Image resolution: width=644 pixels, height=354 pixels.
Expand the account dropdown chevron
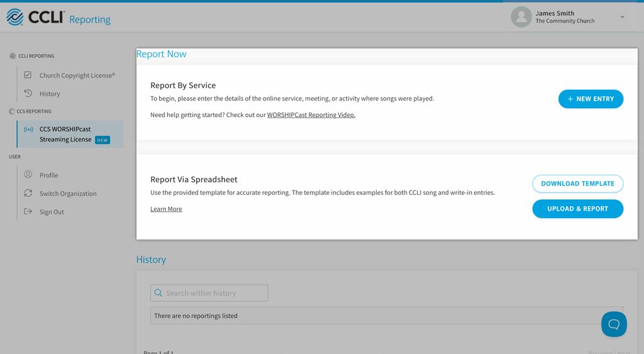(622, 17)
